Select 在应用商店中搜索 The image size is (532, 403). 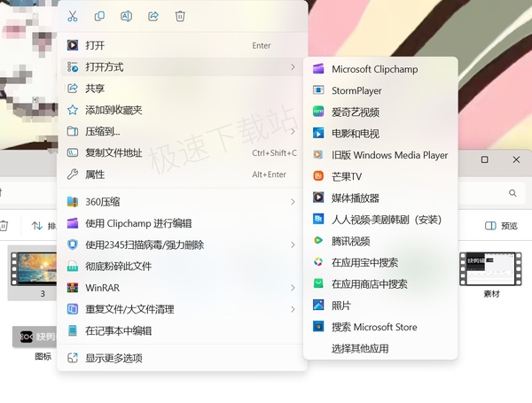tap(380, 284)
